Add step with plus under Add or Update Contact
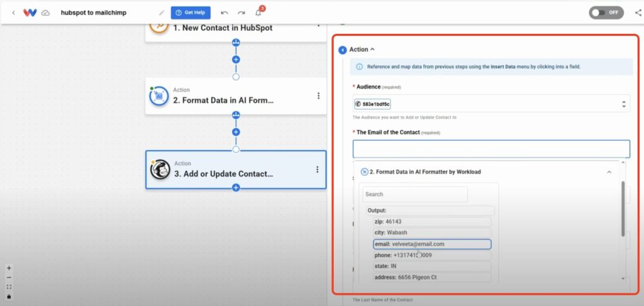 coord(236,188)
